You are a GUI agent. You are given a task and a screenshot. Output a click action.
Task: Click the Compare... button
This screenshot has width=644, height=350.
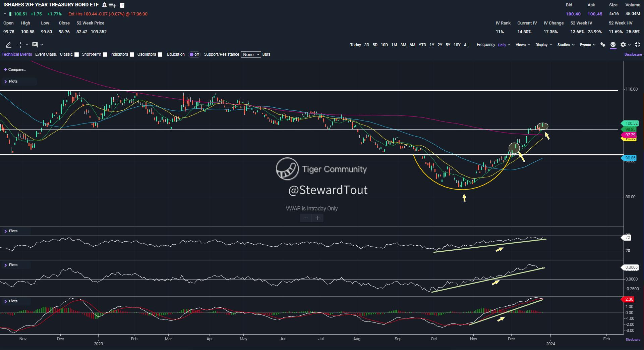coord(15,70)
